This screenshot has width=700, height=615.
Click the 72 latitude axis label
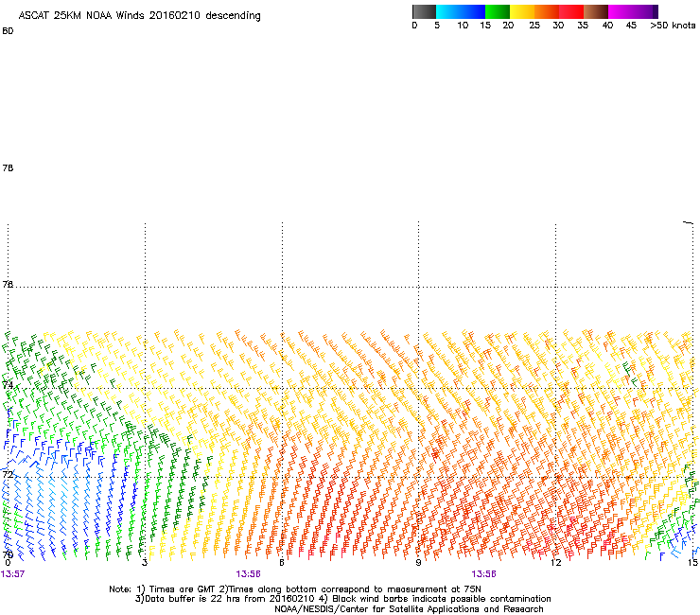point(8,474)
